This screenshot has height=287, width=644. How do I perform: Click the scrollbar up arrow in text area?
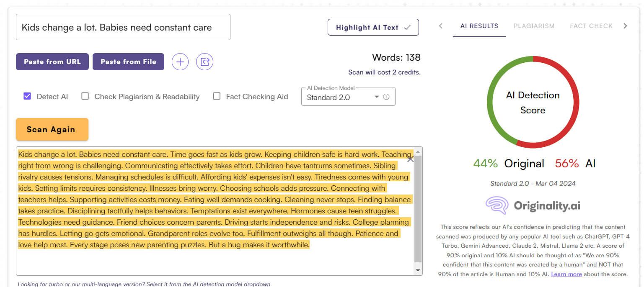pos(418,151)
